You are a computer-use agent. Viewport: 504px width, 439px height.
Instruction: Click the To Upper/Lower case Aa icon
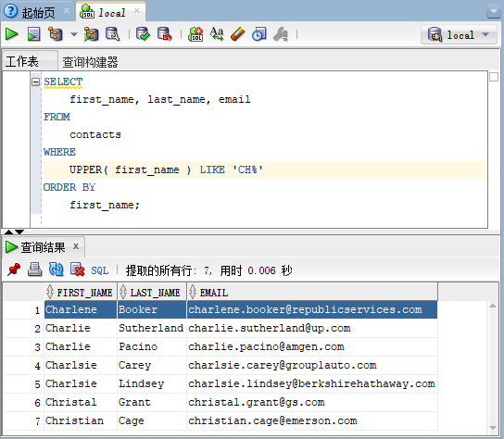click(x=216, y=34)
